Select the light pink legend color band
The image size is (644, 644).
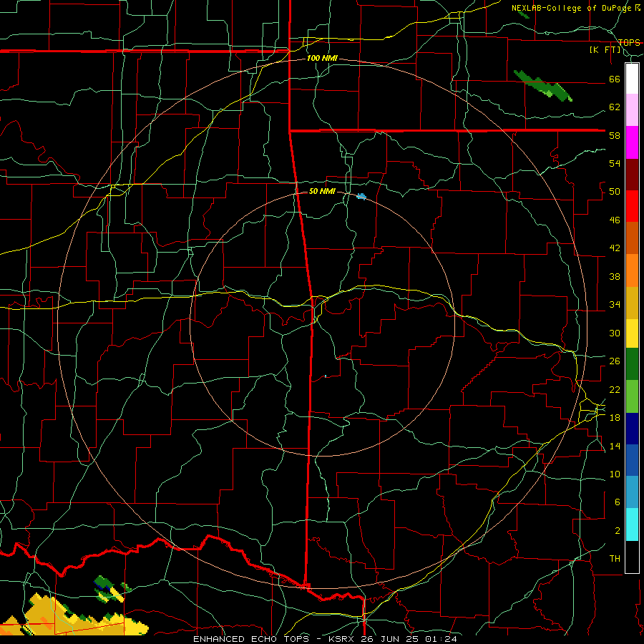coord(632,109)
